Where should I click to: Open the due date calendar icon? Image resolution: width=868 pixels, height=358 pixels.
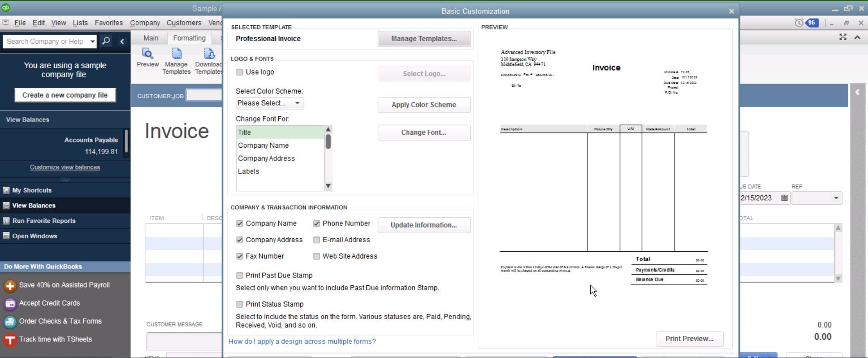pos(784,198)
